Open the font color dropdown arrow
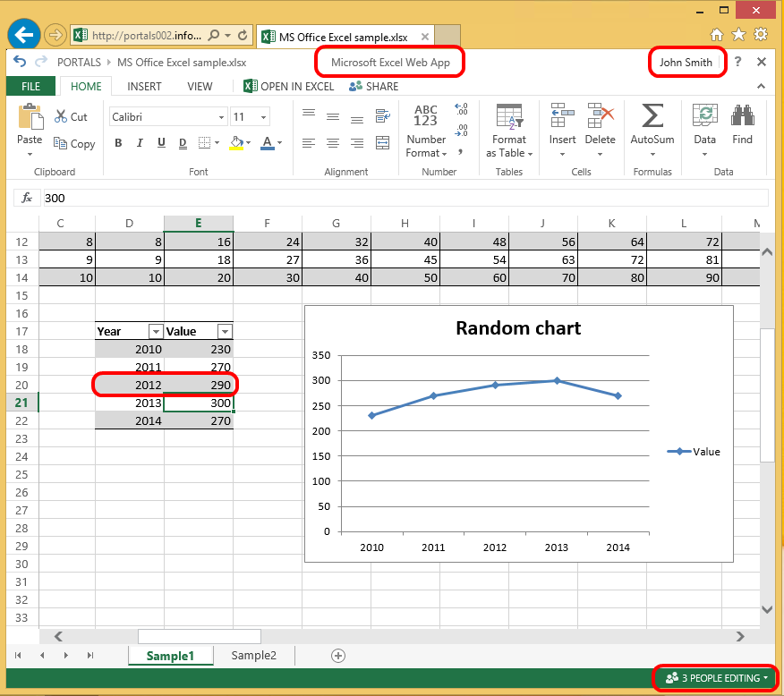Viewport: 784px width, 696px height. point(279,143)
